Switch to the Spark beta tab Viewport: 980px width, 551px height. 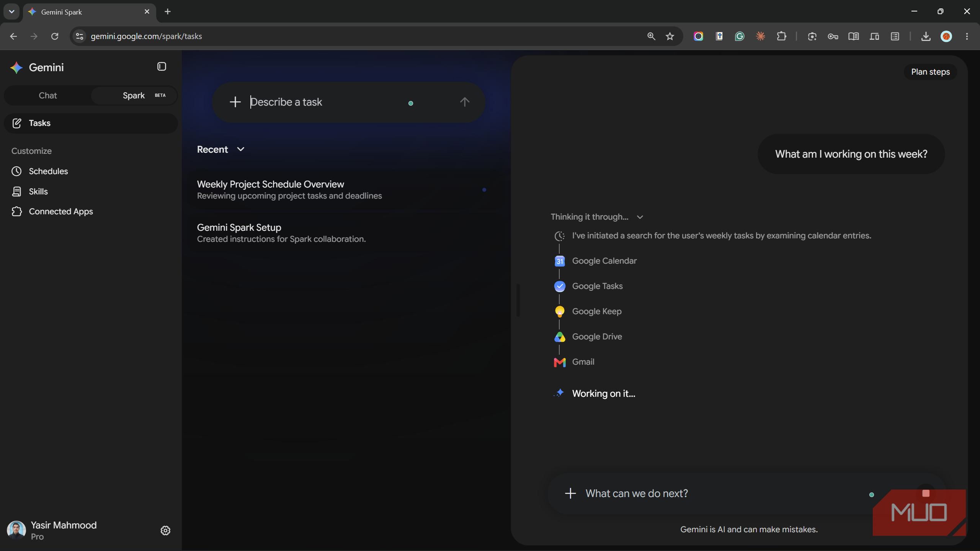[134, 95]
